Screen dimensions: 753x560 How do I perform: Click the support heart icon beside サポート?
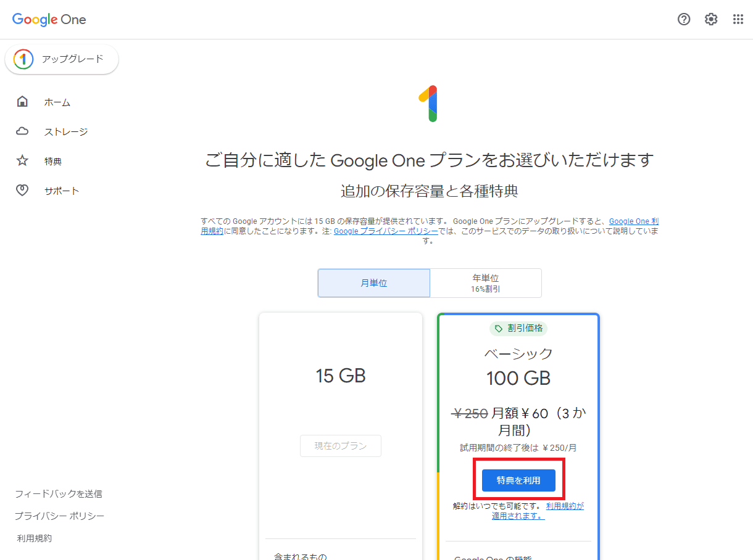[22, 191]
